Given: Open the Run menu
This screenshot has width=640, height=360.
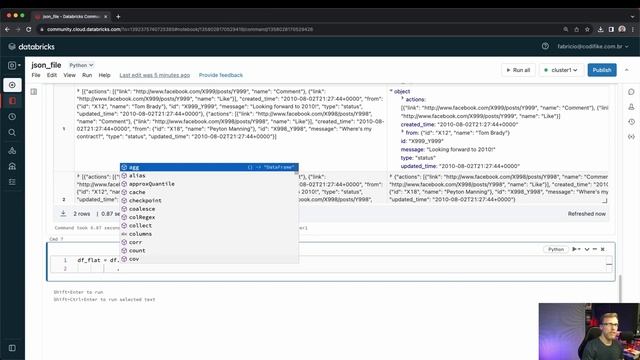Looking at the screenshot, I should [87, 75].
